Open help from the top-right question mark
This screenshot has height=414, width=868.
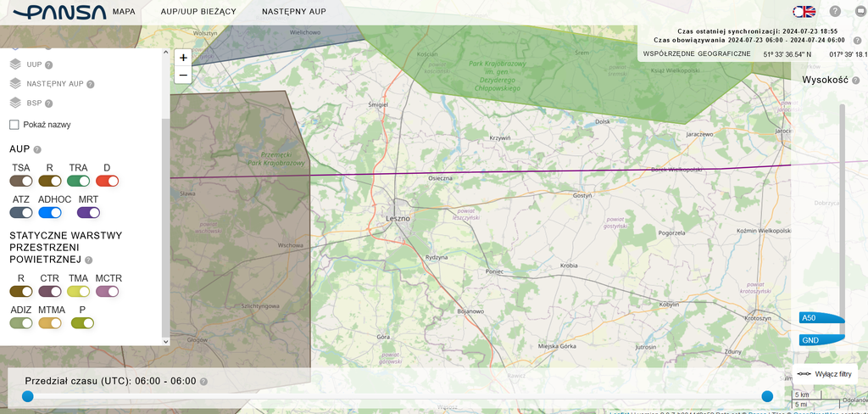point(835,12)
